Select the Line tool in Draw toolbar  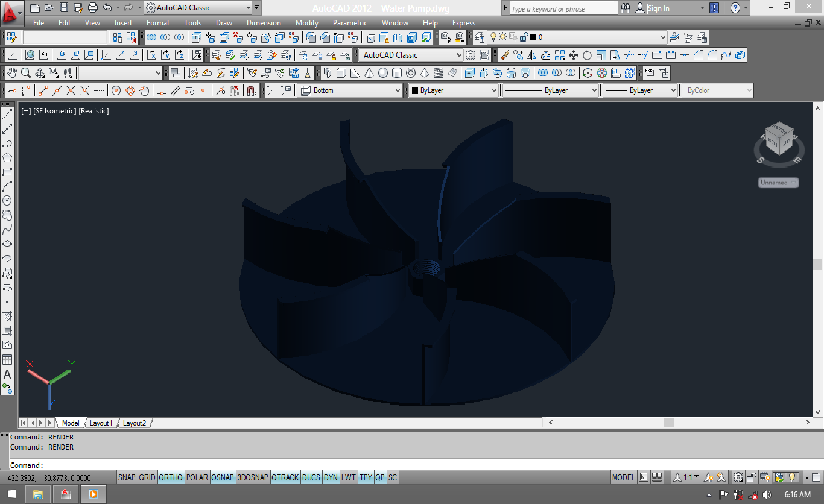[x=7, y=115]
